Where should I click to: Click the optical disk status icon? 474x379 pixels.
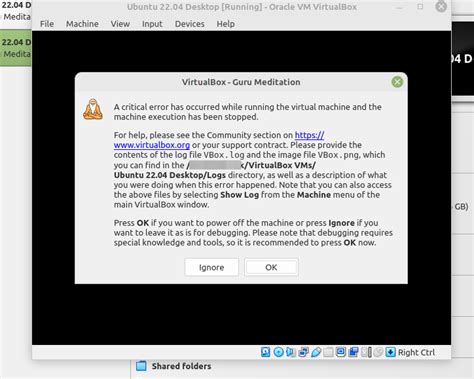[278, 352]
